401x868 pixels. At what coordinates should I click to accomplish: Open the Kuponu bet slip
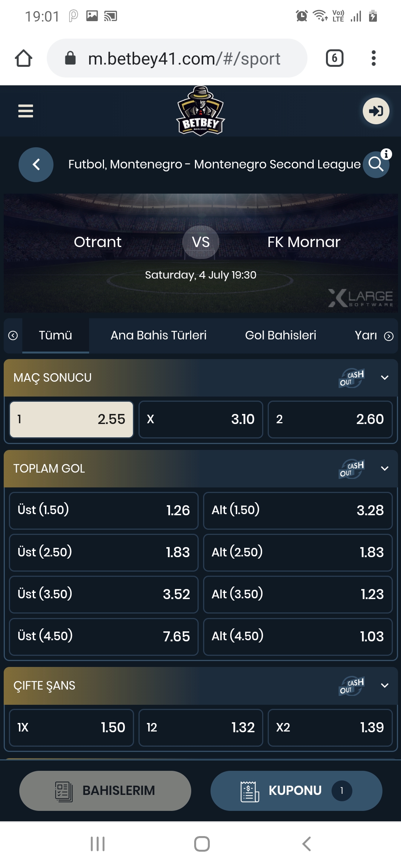pyautogui.click(x=296, y=790)
